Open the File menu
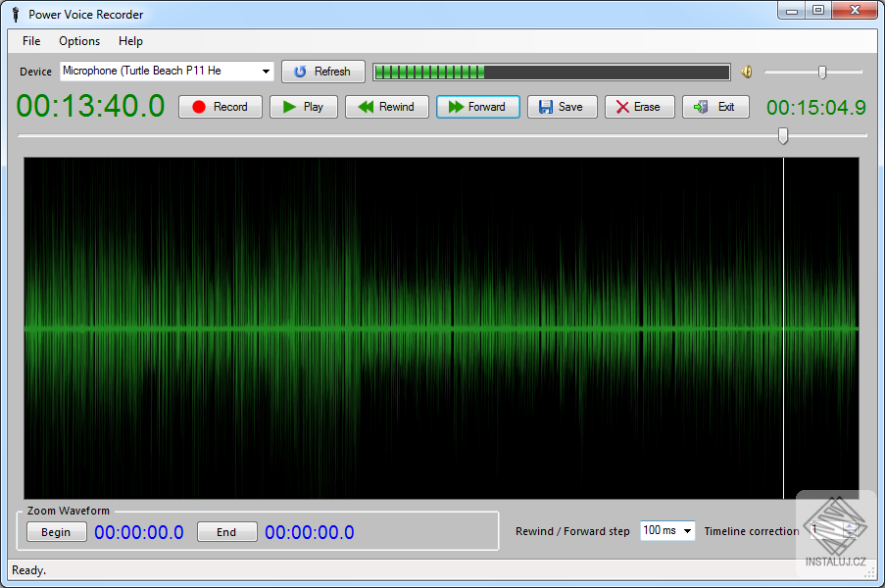 [x=31, y=41]
